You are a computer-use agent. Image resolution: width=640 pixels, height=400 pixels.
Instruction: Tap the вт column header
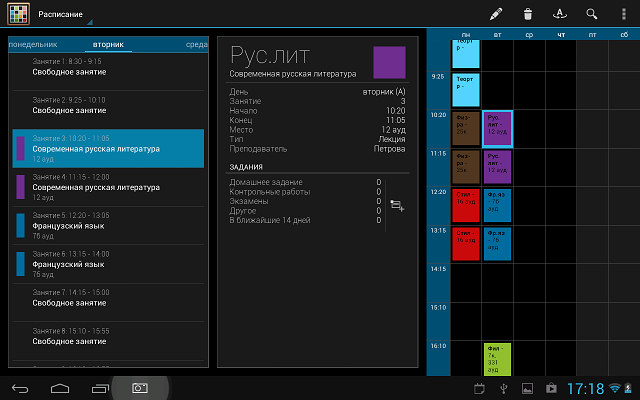498,35
